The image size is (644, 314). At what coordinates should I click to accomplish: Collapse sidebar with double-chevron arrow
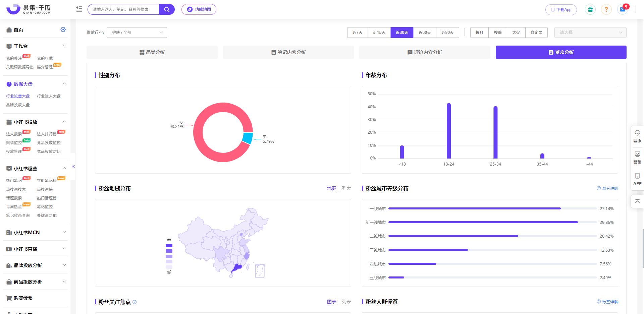coord(73,167)
